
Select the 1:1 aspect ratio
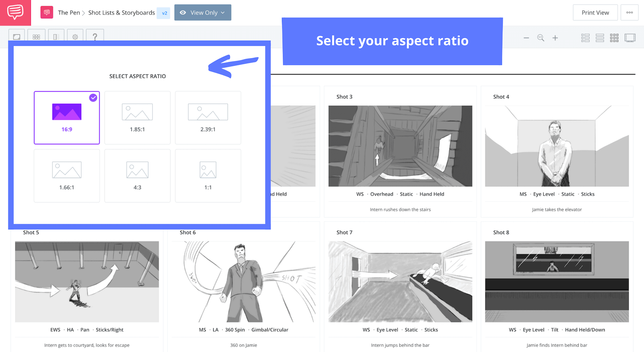click(208, 176)
